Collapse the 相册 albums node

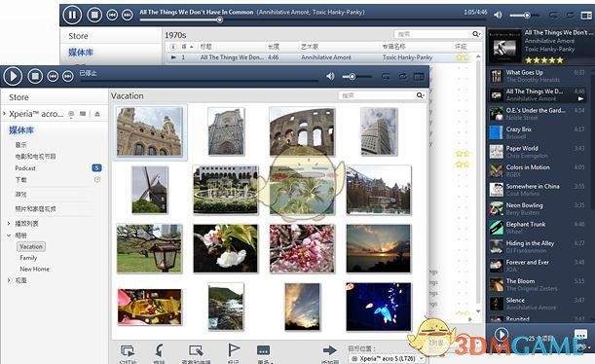point(9,236)
